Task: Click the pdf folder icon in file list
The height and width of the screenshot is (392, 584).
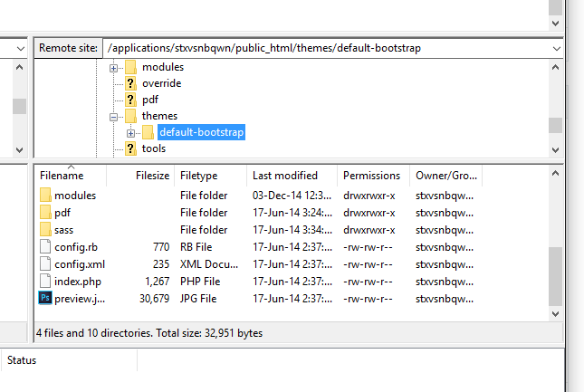Action: point(45,212)
